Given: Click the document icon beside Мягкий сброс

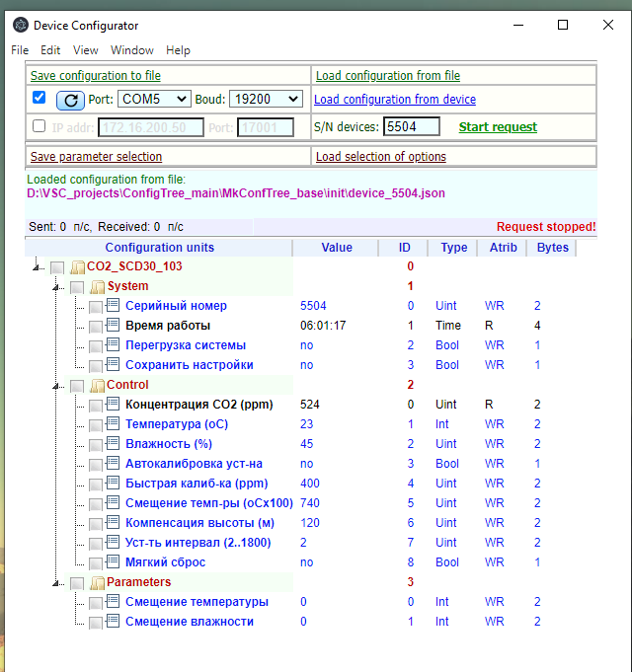Looking at the screenshot, I should (113, 561).
